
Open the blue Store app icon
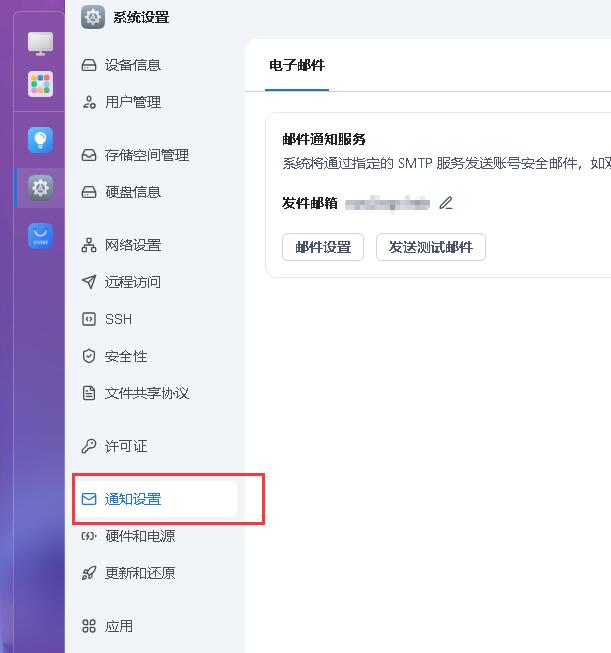[40, 236]
